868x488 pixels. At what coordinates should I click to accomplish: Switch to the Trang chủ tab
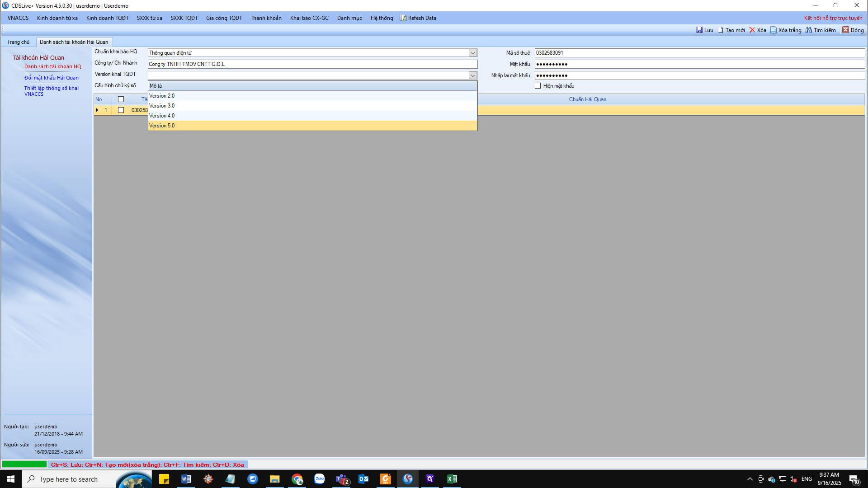click(18, 42)
